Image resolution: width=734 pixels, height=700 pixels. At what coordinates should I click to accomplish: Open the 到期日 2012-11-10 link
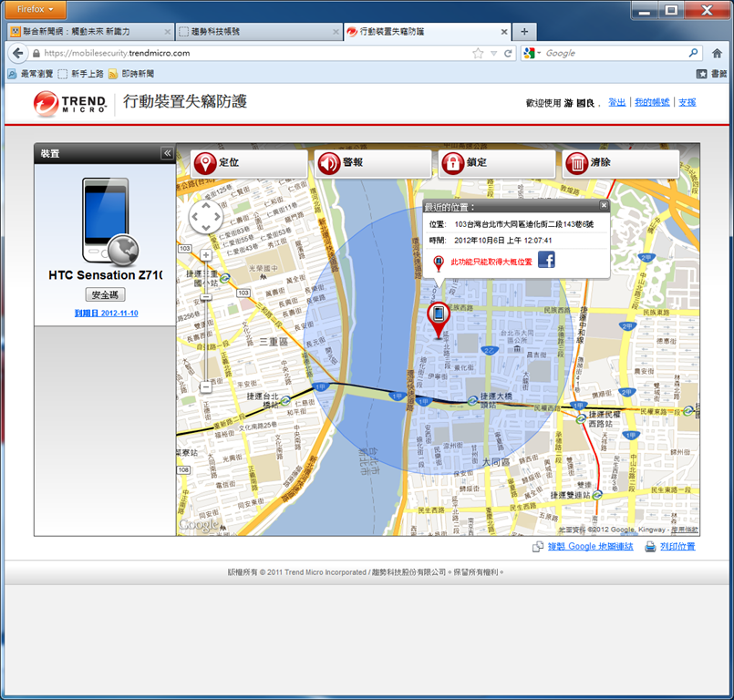(x=107, y=313)
